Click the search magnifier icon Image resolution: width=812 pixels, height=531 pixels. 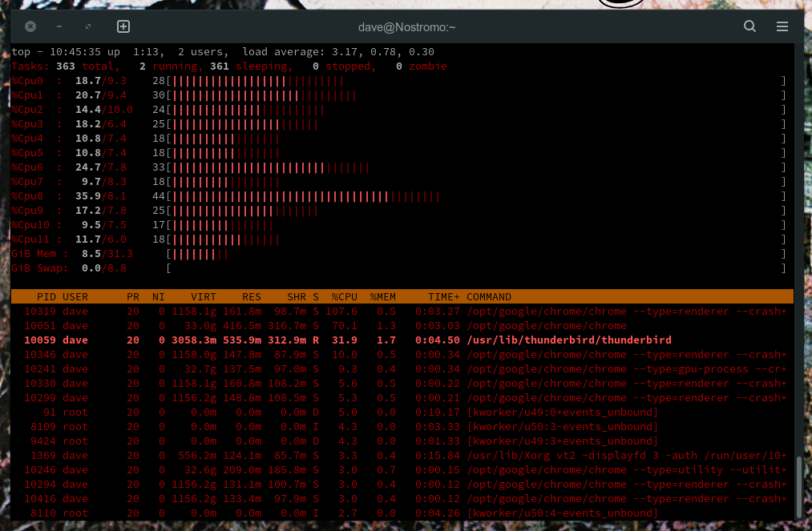[x=749, y=26]
